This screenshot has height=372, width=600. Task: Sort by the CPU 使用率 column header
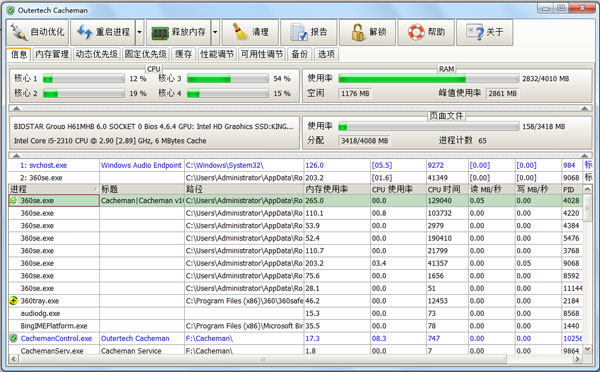(398, 189)
